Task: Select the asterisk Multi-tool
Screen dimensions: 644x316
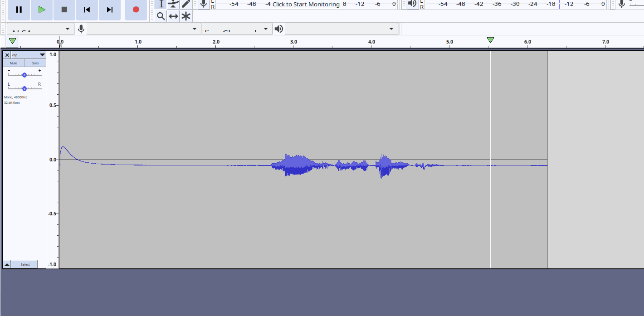Action: click(x=186, y=16)
